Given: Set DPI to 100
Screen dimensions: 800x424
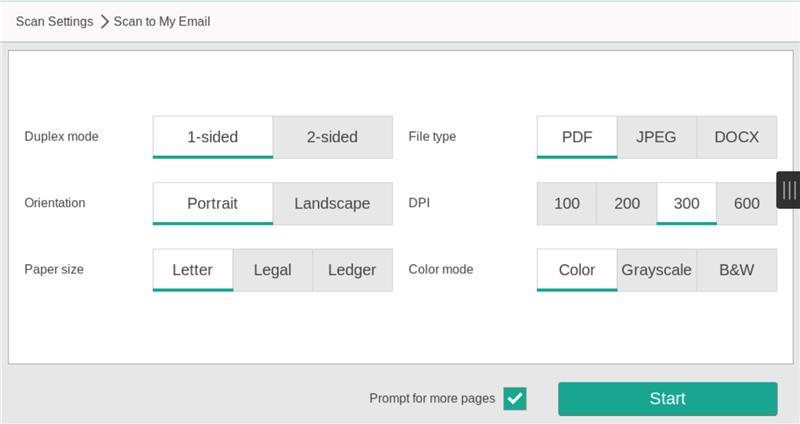Looking at the screenshot, I should tap(566, 203).
